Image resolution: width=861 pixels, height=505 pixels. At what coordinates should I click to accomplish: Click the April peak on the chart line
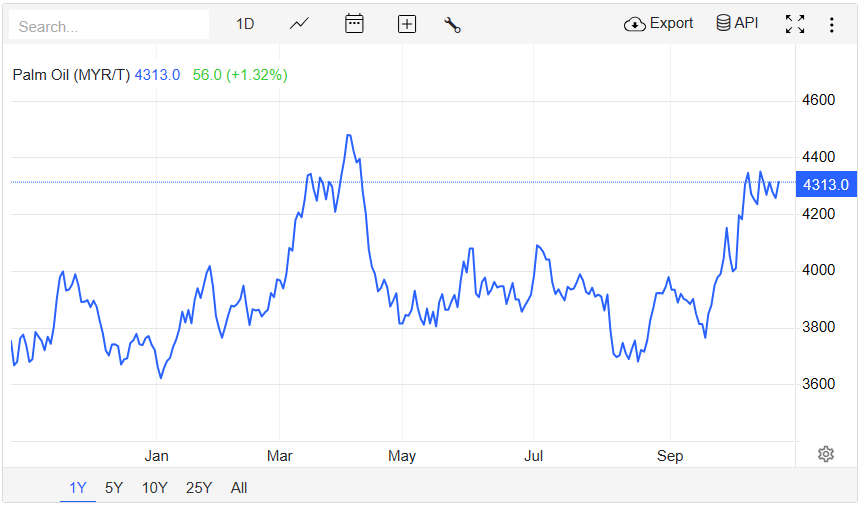(x=349, y=135)
